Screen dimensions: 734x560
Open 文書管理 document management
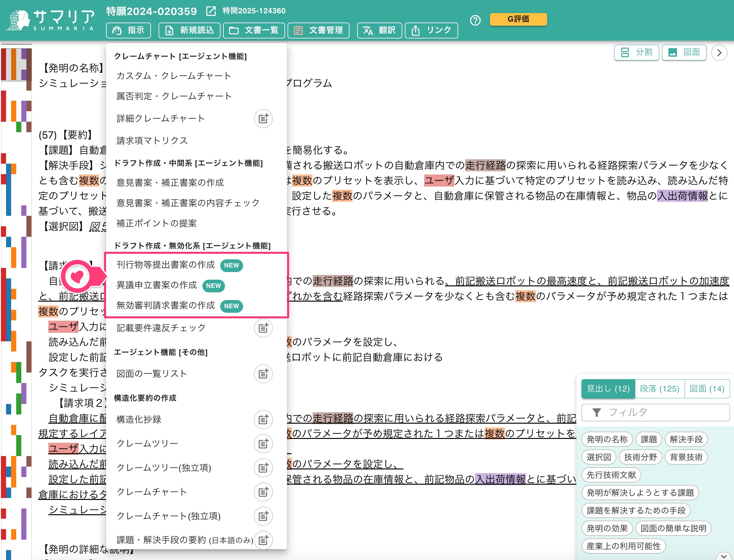tap(318, 30)
